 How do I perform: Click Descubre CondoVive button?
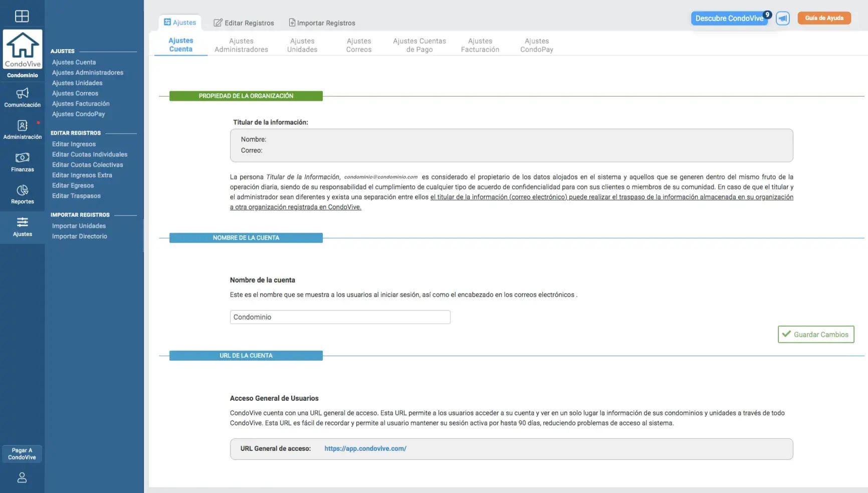(x=729, y=19)
